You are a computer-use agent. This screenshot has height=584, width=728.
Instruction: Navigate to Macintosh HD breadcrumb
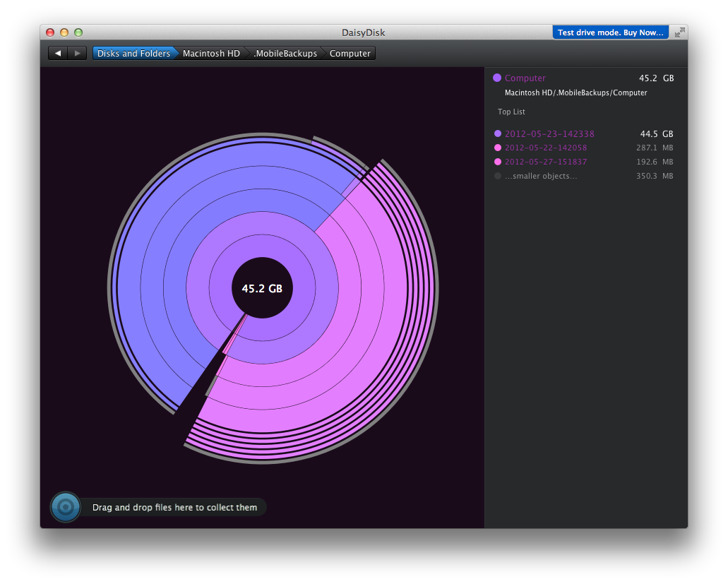[x=211, y=54]
